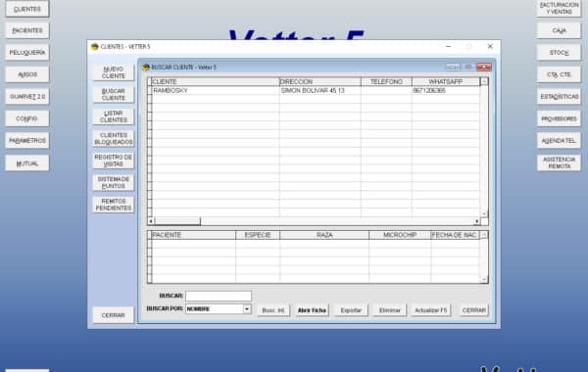Viewport: 588px width, 372px height.
Task: Open the Stock section
Action: [x=559, y=53]
